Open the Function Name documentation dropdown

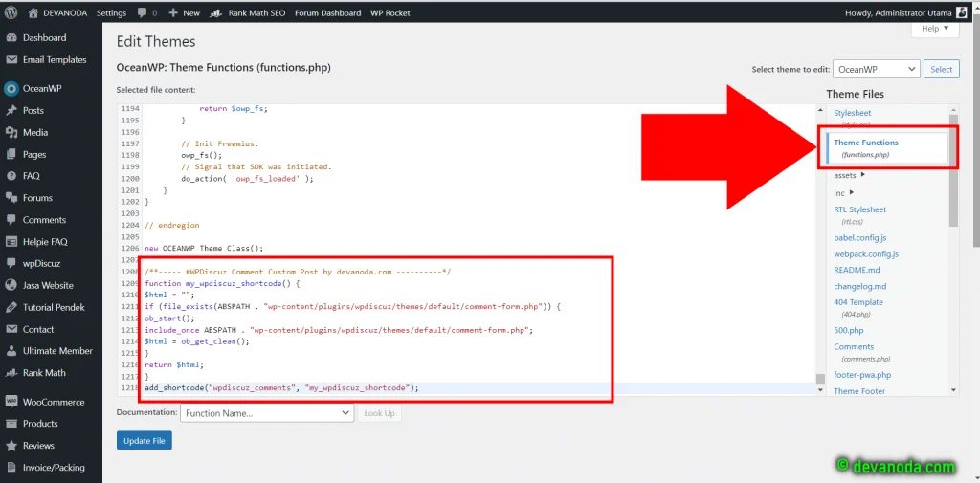267,413
